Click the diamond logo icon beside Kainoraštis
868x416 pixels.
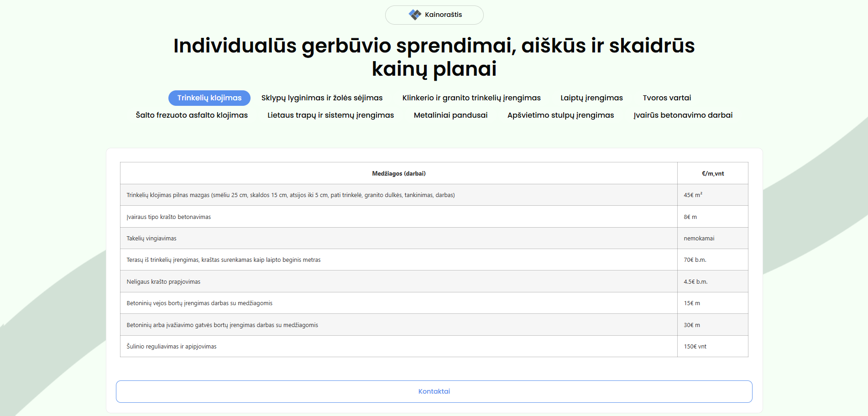pos(415,15)
